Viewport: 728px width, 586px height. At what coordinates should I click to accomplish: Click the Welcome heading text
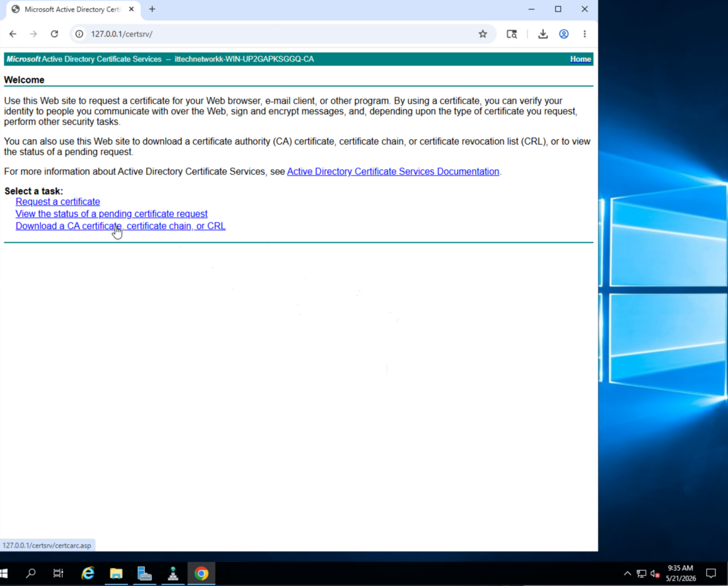coord(24,80)
